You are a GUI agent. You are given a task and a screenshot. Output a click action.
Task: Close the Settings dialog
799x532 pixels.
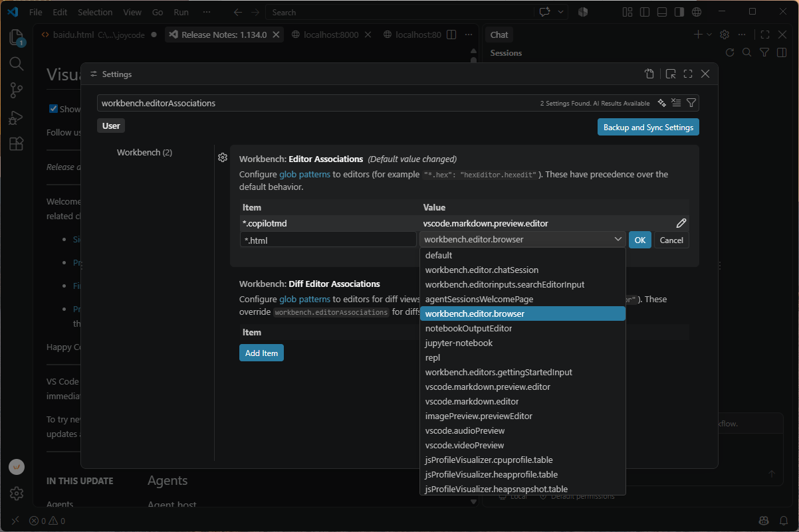point(705,74)
